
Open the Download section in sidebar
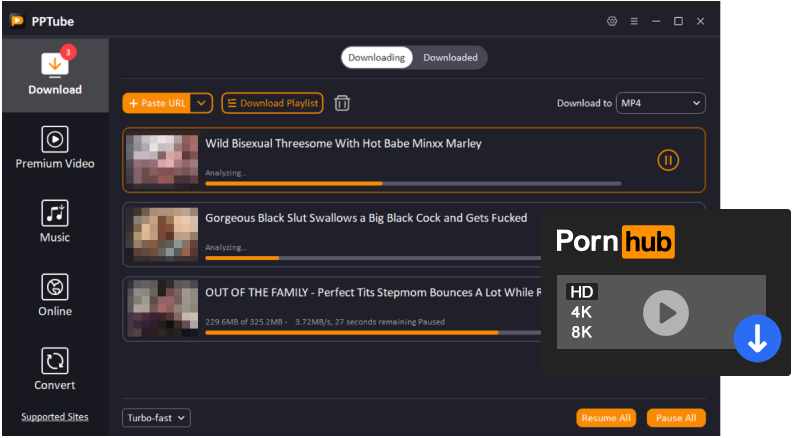tap(55, 75)
